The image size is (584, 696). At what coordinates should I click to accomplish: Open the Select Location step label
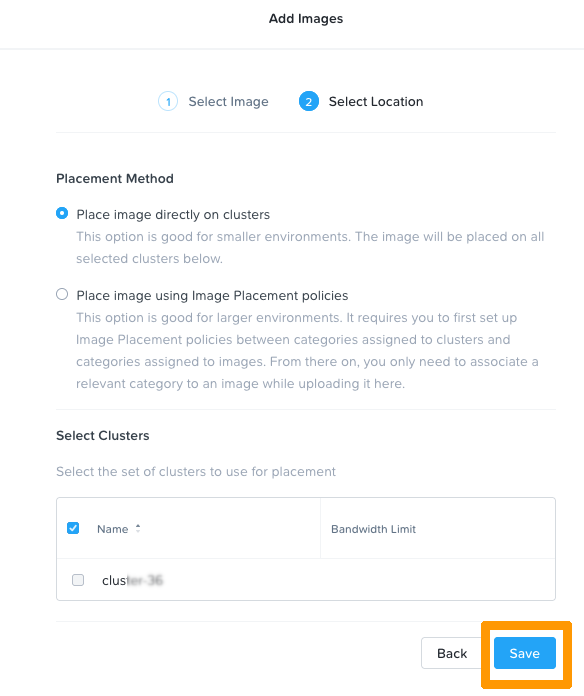(375, 102)
